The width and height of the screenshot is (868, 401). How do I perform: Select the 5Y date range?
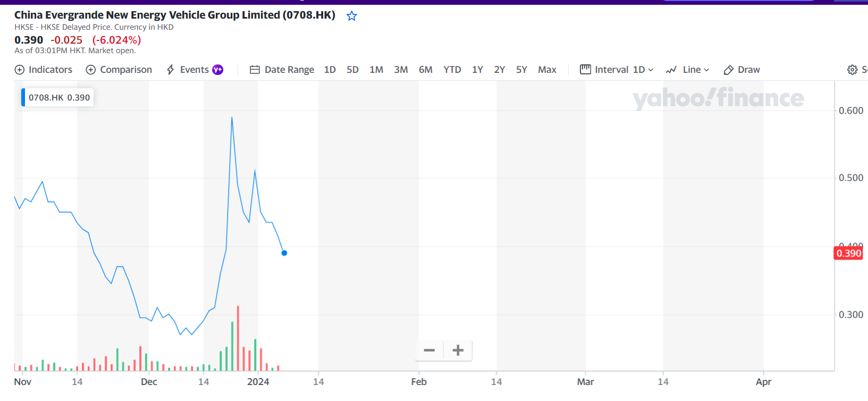pyautogui.click(x=522, y=70)
